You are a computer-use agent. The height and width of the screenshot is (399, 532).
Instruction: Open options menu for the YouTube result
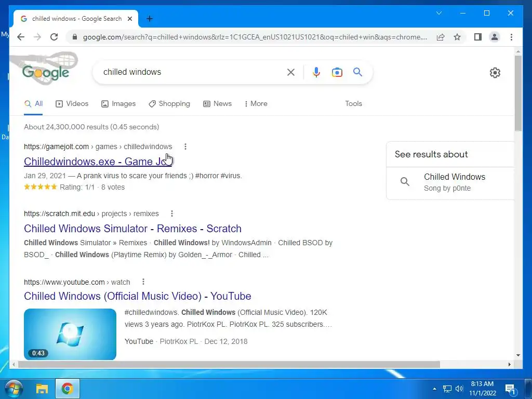pyautogui.click(x=143, y=282)
